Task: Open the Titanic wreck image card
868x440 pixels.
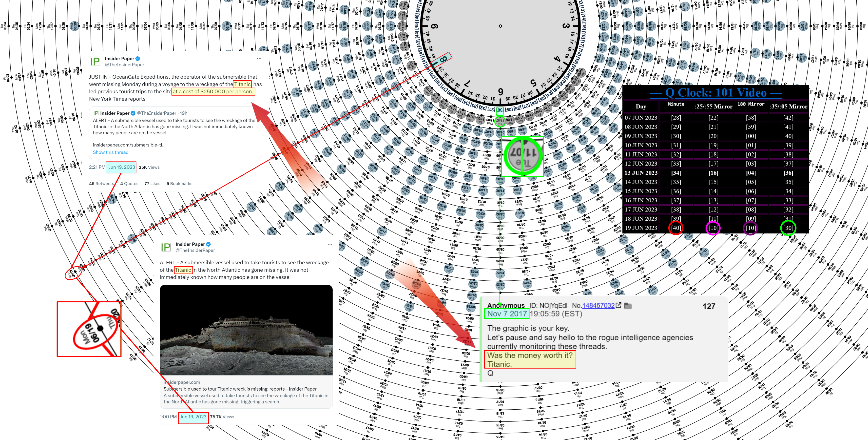Action: pos(246,330)
